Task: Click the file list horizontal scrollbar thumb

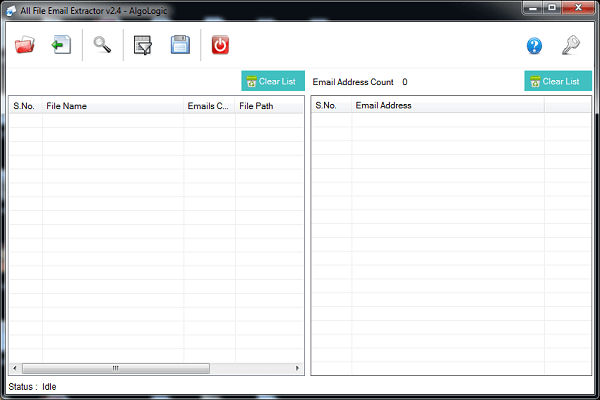Action: pos(116,368)
